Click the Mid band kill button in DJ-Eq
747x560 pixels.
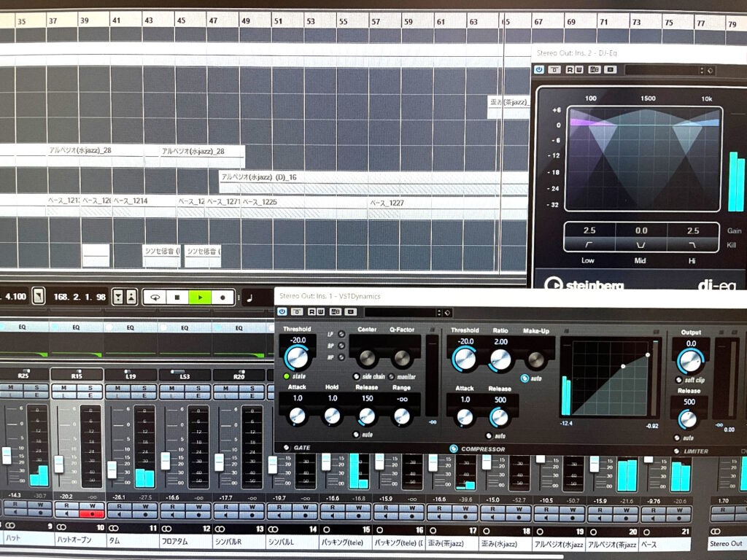640,246
